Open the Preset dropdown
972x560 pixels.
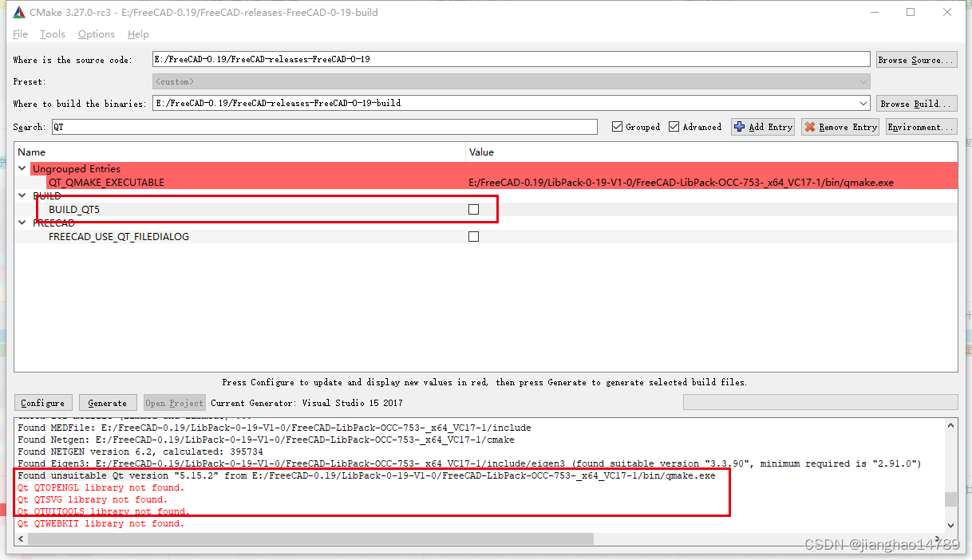pyautogui.click(x=511, y=81)
